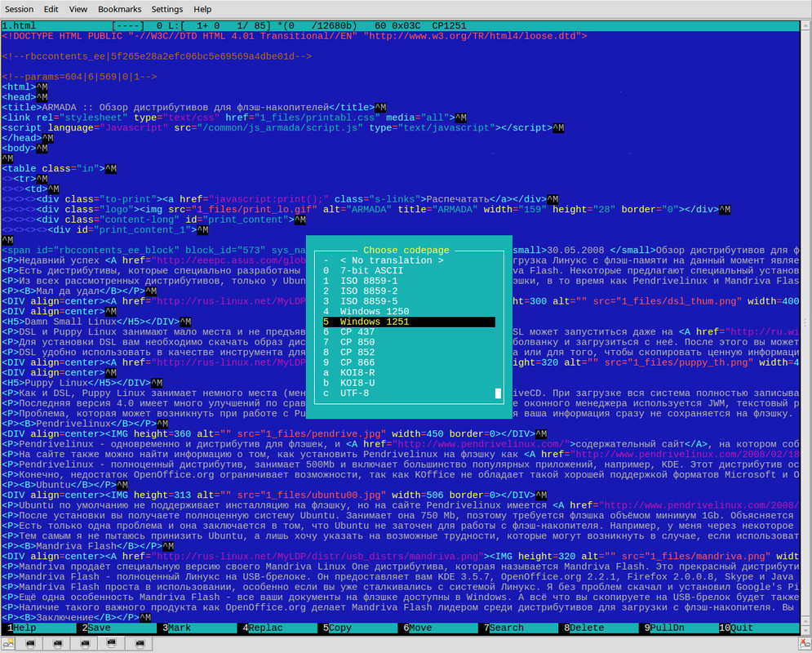Click the New Session icon in bottom bar
812x653 pixels.
coord(8,644)
